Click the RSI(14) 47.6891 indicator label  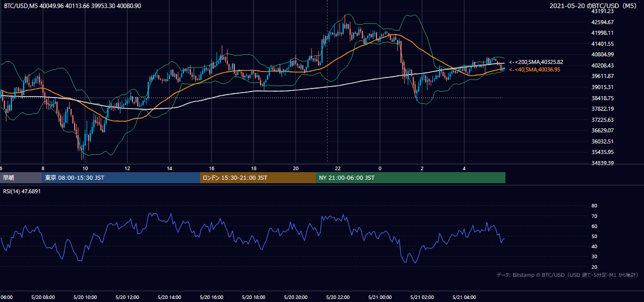pos(22,191)
